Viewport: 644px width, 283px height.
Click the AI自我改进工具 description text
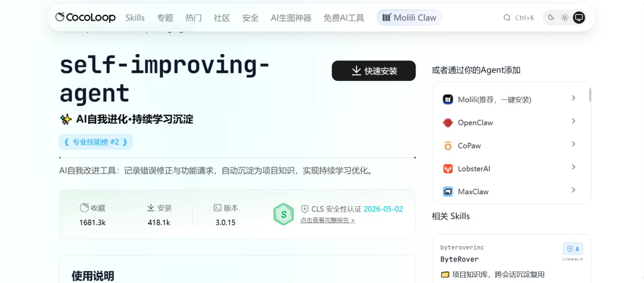216,170
